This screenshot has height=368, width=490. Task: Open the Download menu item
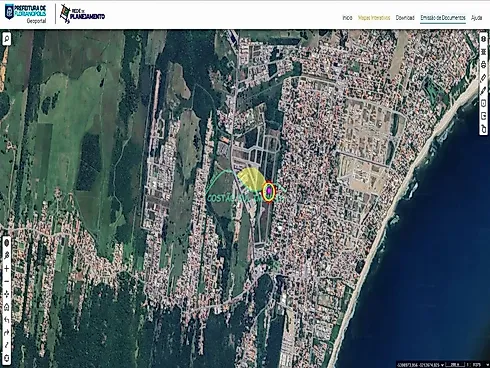tap(405, 18)
